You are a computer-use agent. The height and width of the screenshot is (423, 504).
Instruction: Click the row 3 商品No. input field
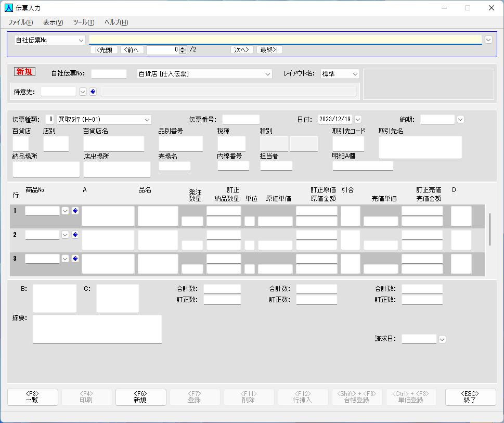pyautogui.click(x=43, y=259)
